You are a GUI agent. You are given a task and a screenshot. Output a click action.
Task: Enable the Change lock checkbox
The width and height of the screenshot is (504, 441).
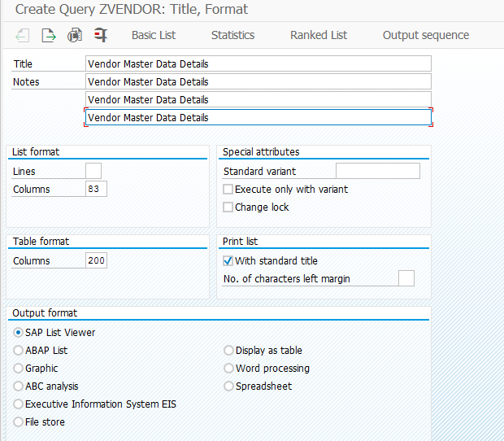coord(228,207)
